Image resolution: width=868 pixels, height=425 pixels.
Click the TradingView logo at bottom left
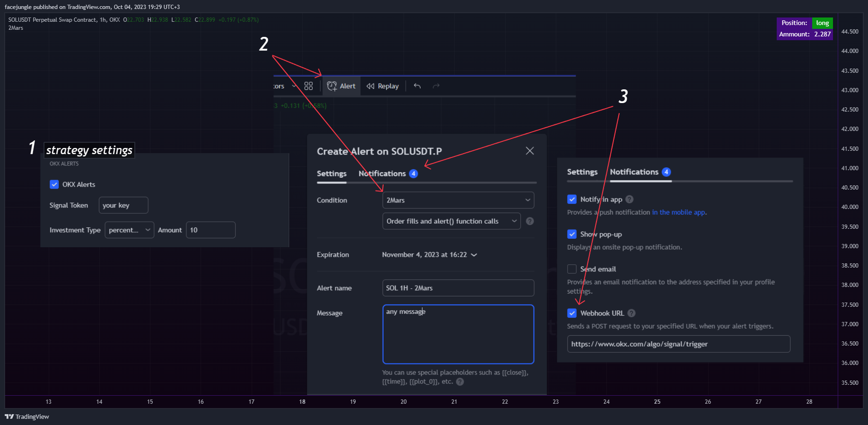pyautogui.click(x=27, y=416)
